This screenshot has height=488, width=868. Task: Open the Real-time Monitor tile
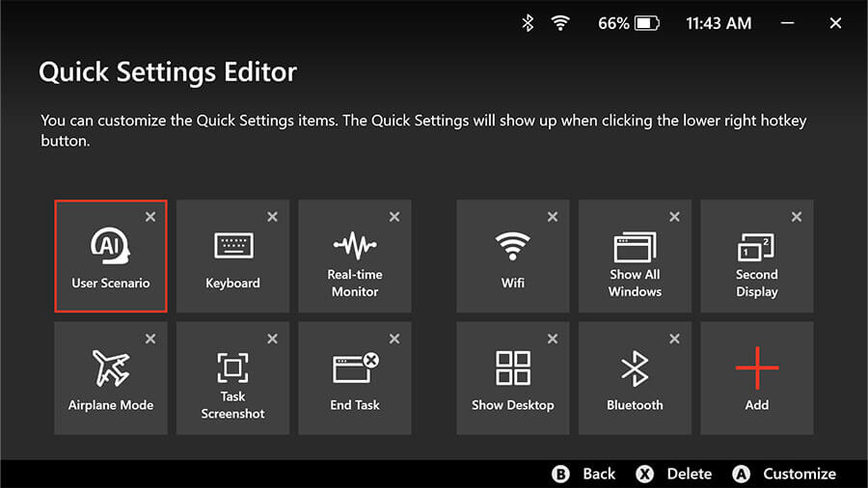click(354, 256)
